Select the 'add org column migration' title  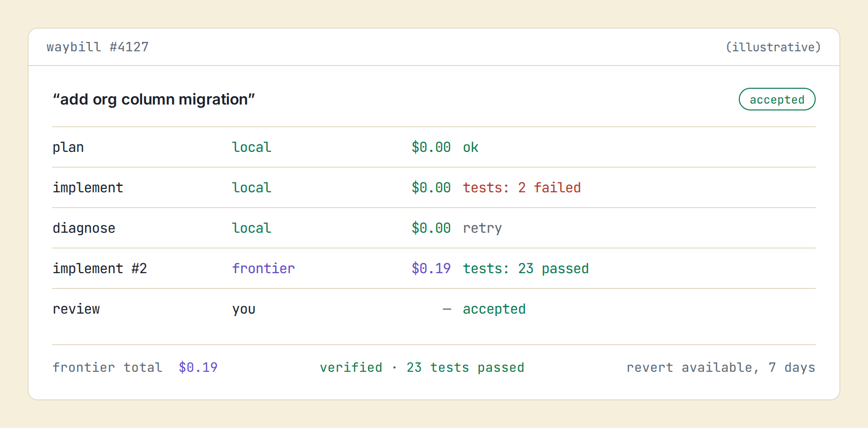(x=154, y=99)
